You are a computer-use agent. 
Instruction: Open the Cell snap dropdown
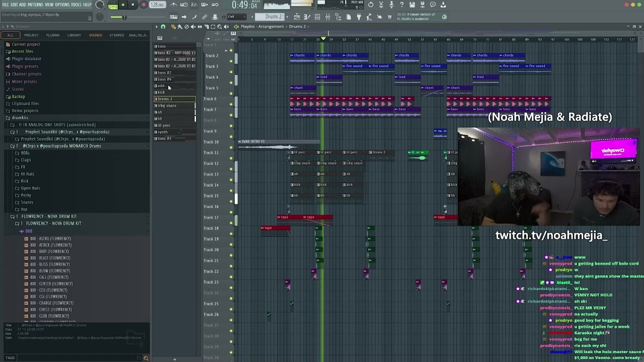(x=238, y=17)
